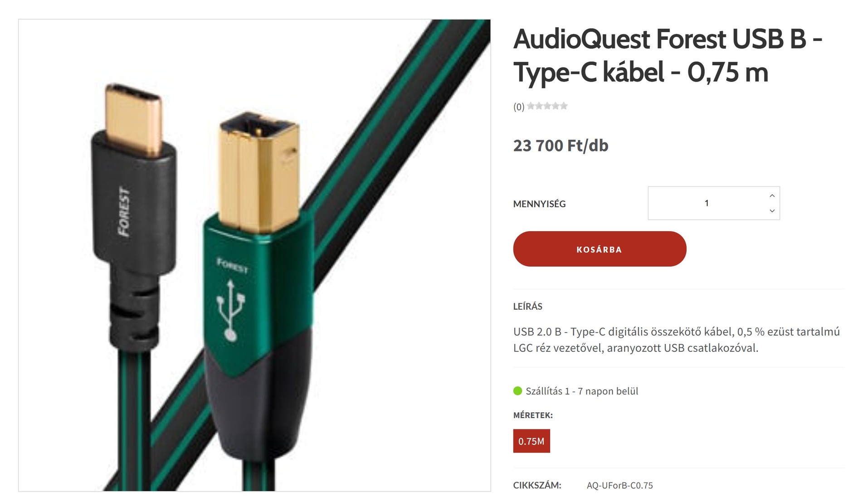Screen dimensions: 868x497
Task: Click the MÉRETEK label
Action: pyautogui.click(x=533, y=415)
